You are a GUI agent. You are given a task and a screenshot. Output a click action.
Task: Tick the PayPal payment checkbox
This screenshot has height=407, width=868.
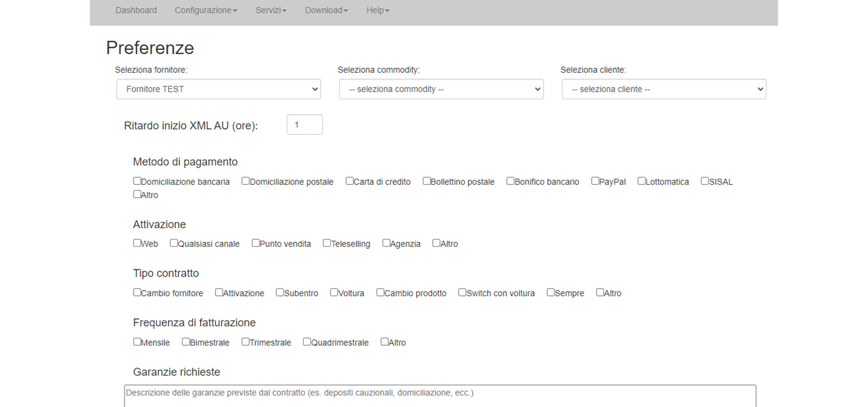(x=595, y=181)
